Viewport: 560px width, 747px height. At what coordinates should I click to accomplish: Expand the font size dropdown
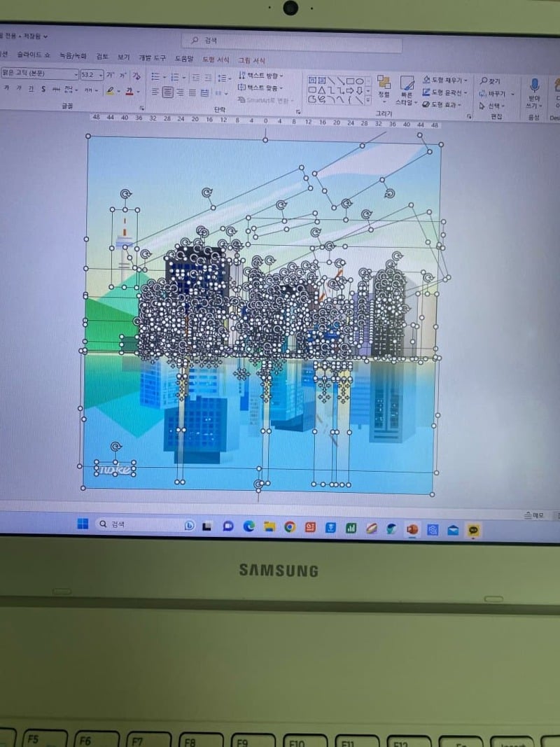click(x=101, y=75)
